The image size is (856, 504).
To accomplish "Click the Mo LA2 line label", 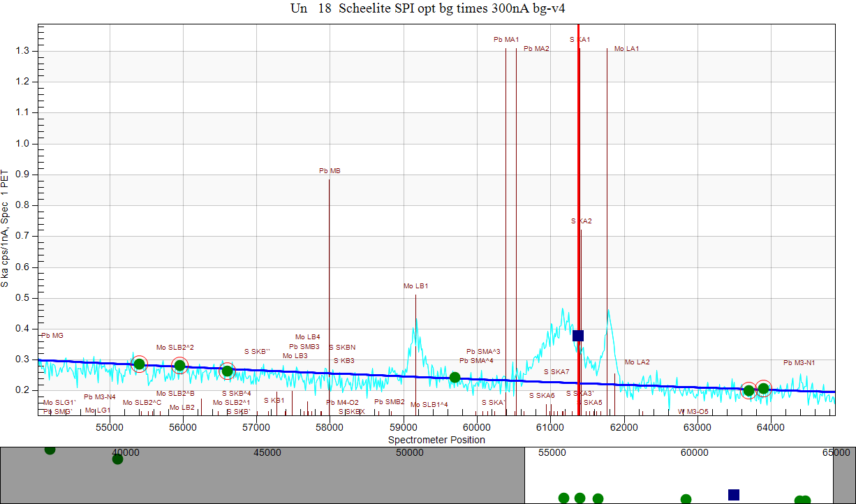I will pyautogui.click(x=637, y=362).
